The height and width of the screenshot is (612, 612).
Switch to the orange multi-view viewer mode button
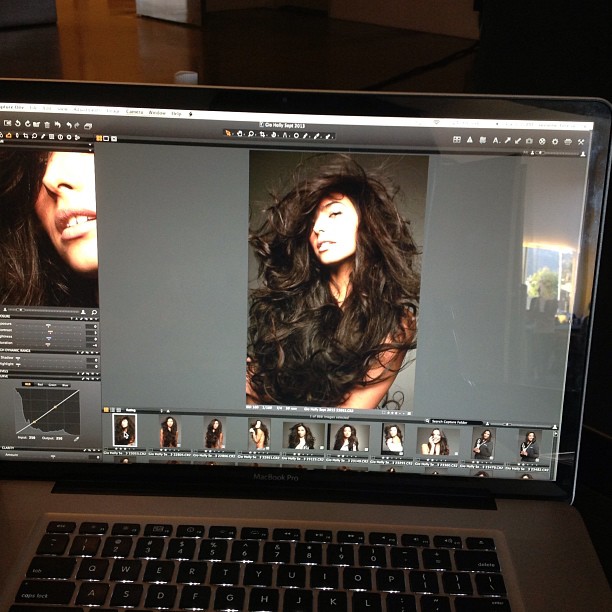99,138
